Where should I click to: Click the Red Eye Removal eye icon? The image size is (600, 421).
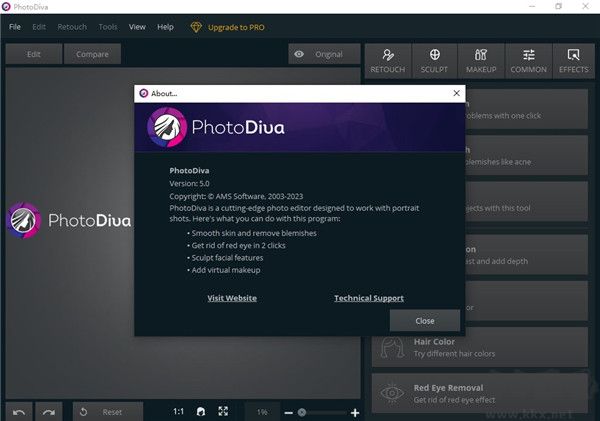[x=392, y=393]
